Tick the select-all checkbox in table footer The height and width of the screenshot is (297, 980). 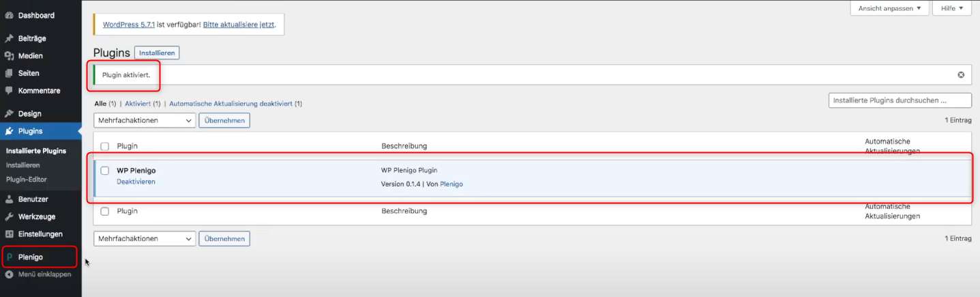104,211
